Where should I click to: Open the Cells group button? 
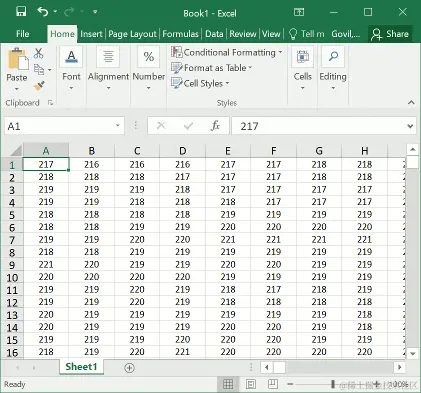303,69
